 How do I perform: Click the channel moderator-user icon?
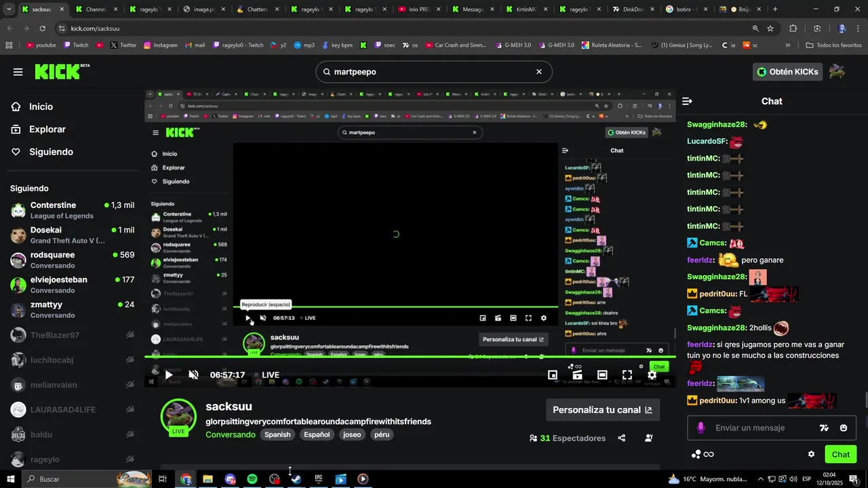(x=649, y=438)
